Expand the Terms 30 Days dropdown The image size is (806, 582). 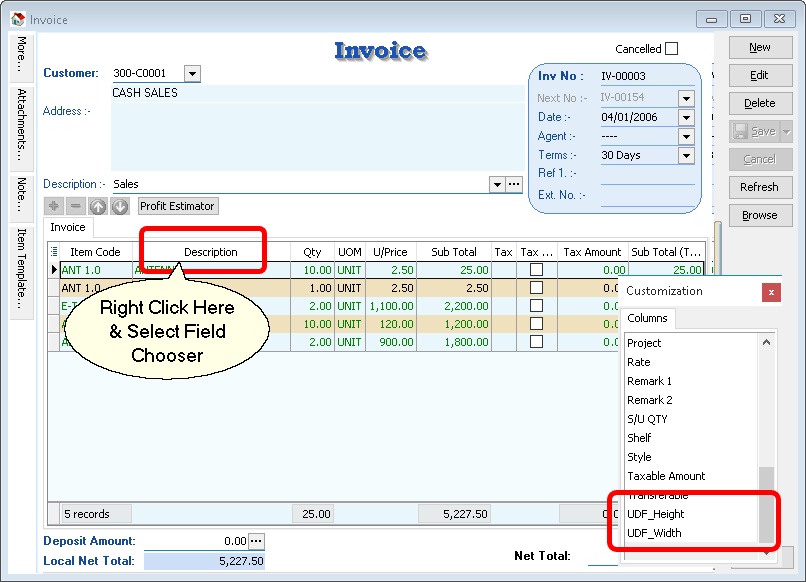(x=686, y=155)
